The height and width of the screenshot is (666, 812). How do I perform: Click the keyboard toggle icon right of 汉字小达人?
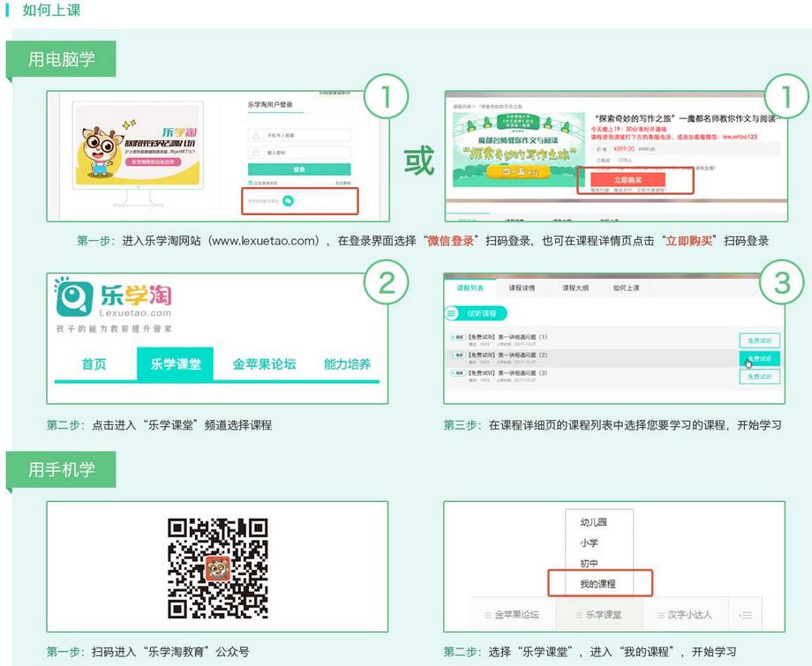point(746,614)
